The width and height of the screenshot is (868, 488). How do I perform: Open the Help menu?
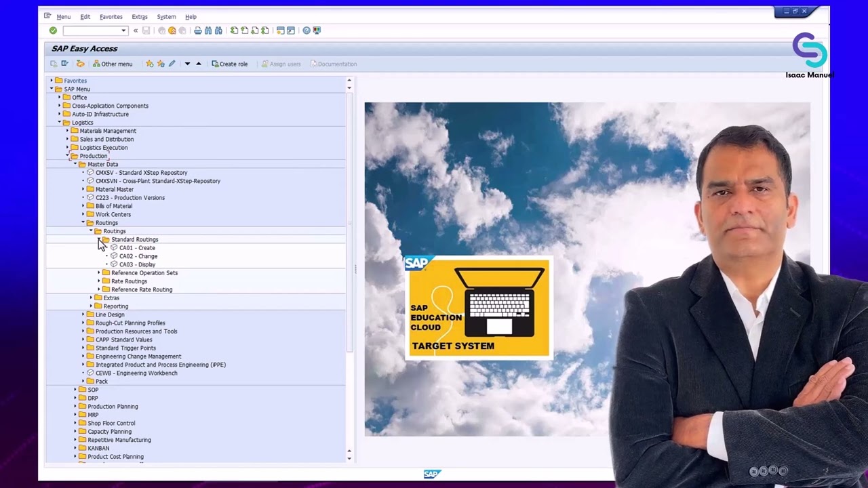191,17
